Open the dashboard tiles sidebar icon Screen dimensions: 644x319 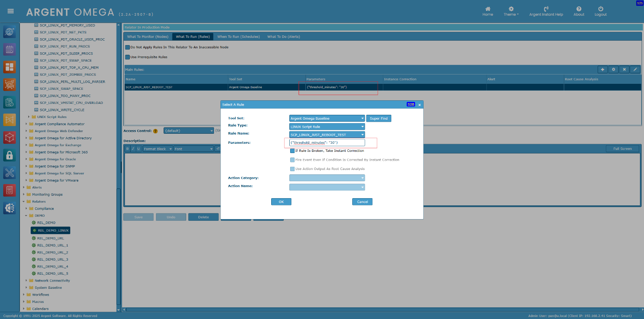click(x=10, y=67)
